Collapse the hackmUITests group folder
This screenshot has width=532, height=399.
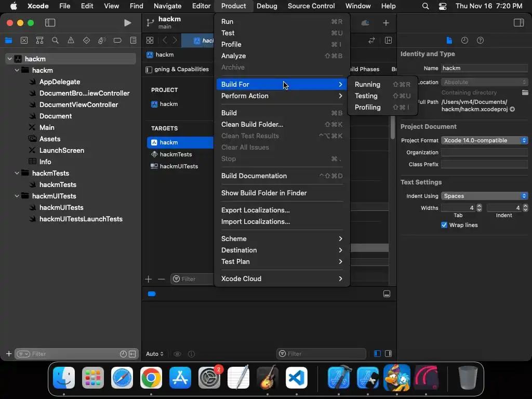point(17,196)
